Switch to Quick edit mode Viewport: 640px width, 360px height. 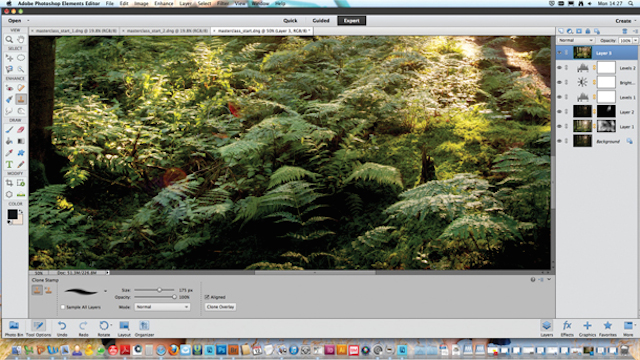pos(290,21)
